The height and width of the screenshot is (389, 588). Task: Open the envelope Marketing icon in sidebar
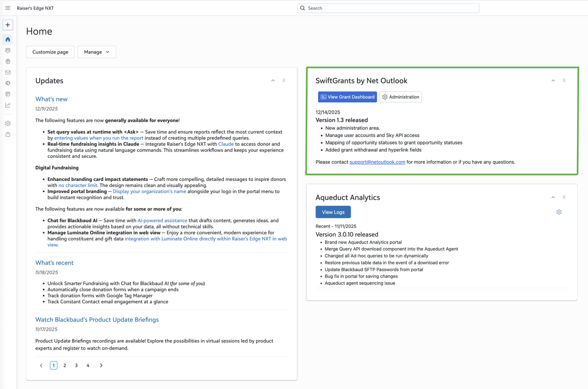pos(8,72)
